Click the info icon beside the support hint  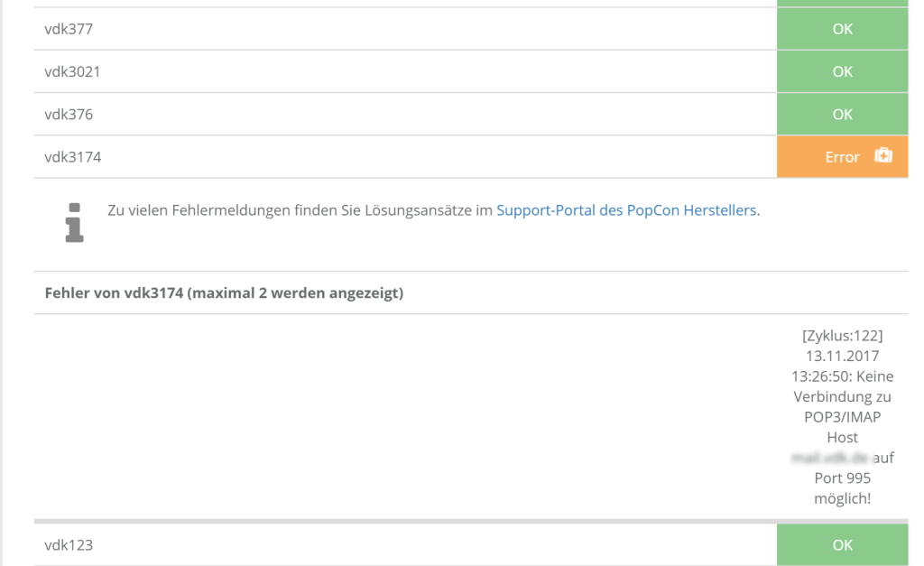click(x=74, y=222)
